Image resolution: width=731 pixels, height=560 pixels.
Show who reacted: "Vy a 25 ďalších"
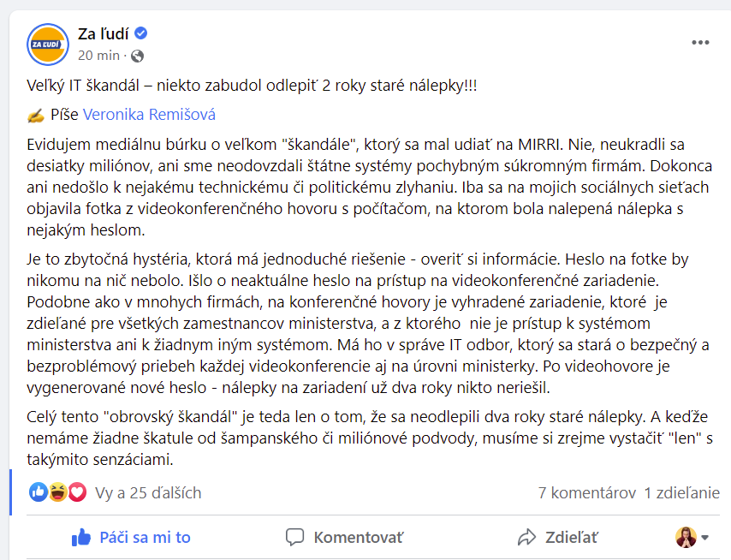pos(148,492)
